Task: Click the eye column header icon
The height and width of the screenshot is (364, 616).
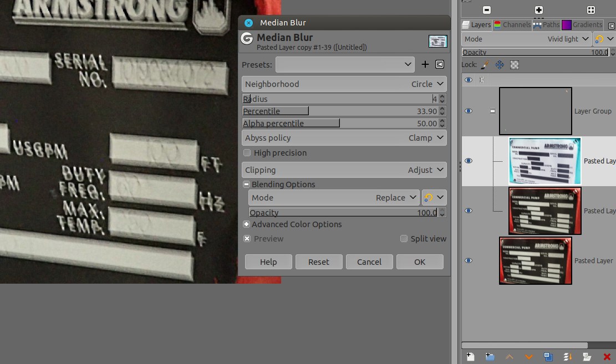Action: click(469, 80)
